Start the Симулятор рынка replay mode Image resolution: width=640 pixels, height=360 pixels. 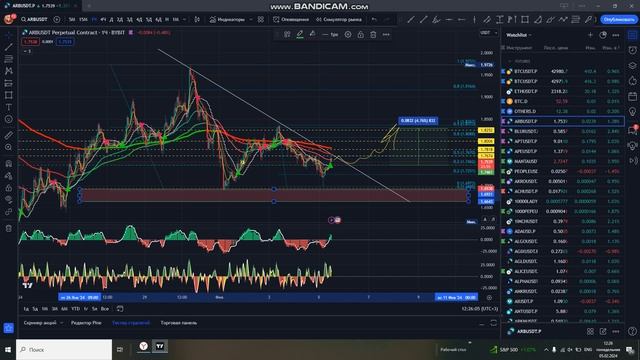[339, 20]
